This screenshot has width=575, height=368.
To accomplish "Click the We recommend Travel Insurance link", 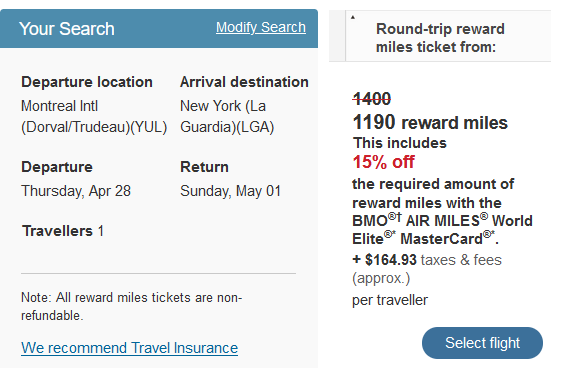I will [x=129, y=348].
